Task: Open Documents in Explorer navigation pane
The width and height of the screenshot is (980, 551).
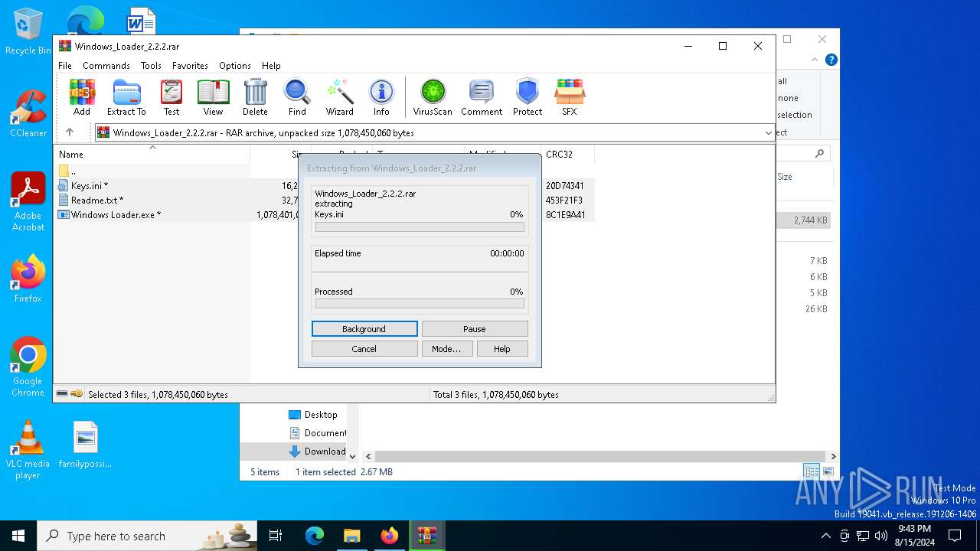Action: tap(318, 433)
